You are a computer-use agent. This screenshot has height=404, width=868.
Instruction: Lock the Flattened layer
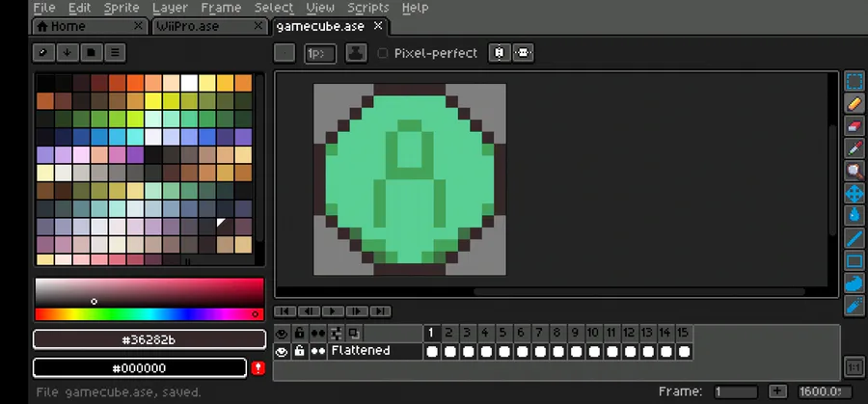pos(300,351)
